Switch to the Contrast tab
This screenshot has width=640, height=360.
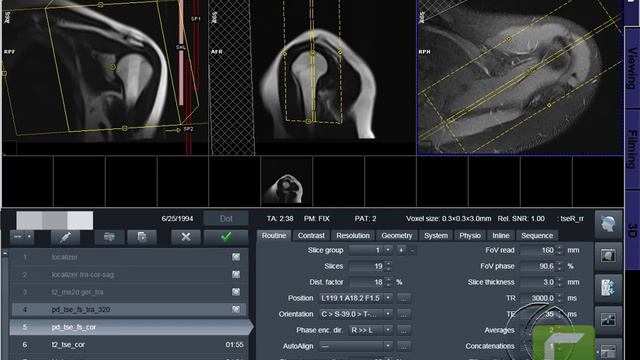[x=311, y=236]
